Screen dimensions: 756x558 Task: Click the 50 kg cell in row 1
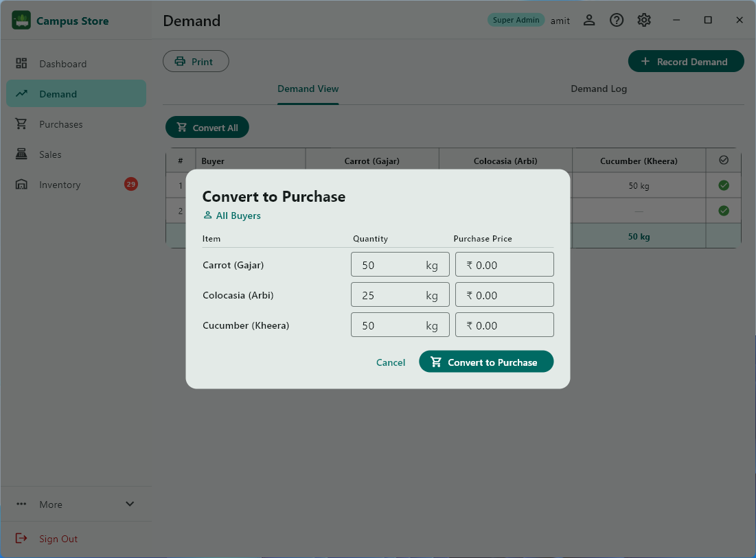click(639, 185)
